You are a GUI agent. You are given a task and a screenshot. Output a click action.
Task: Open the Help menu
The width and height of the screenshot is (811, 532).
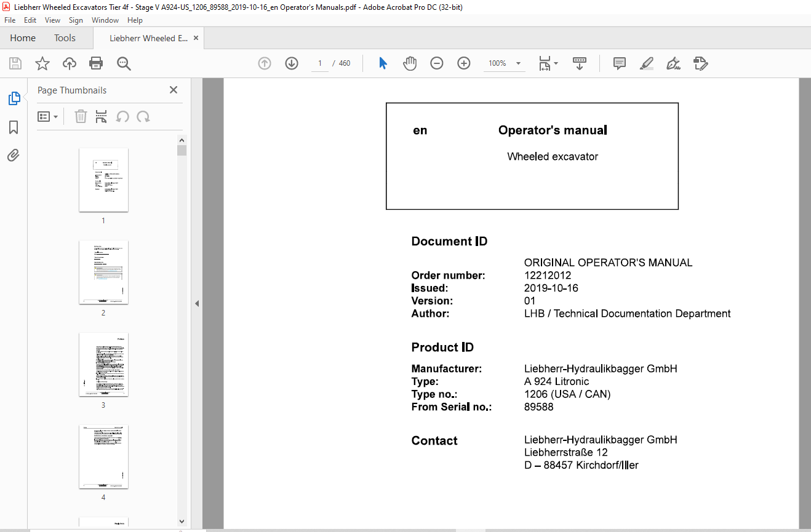[x=135, y=20]
